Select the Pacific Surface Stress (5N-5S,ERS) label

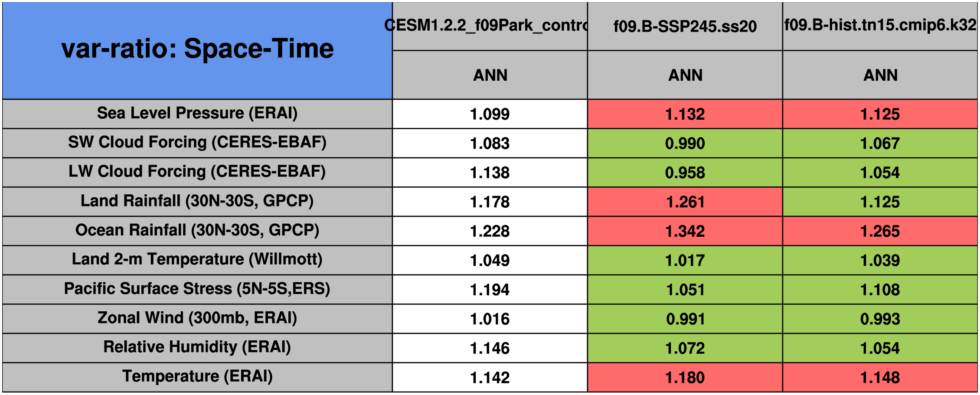coord(197,289)
